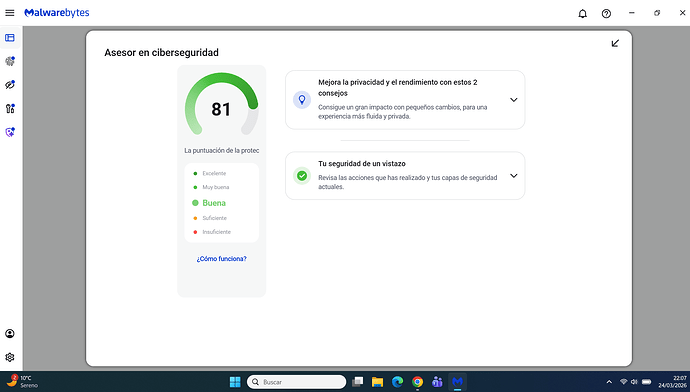Viewport: 690px width, 392px height.
Task: Open the settings gear icon
Action: (x=10, y=357)
